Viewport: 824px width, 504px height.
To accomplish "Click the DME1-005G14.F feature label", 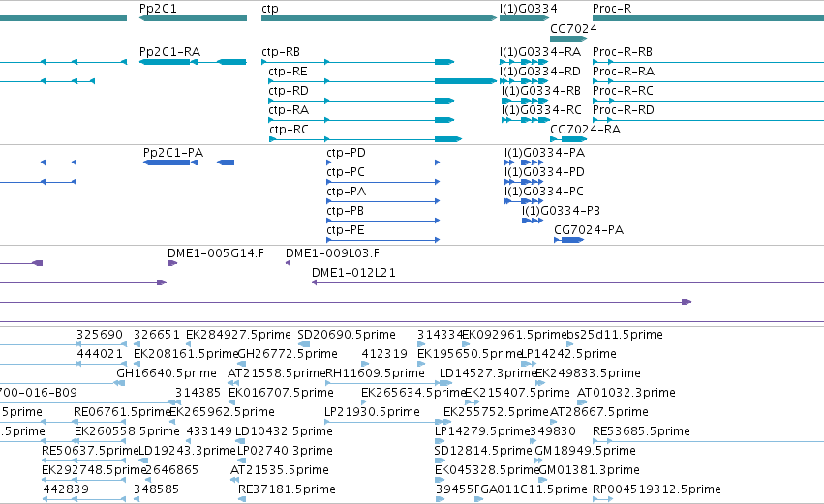I will coord(216,253).
